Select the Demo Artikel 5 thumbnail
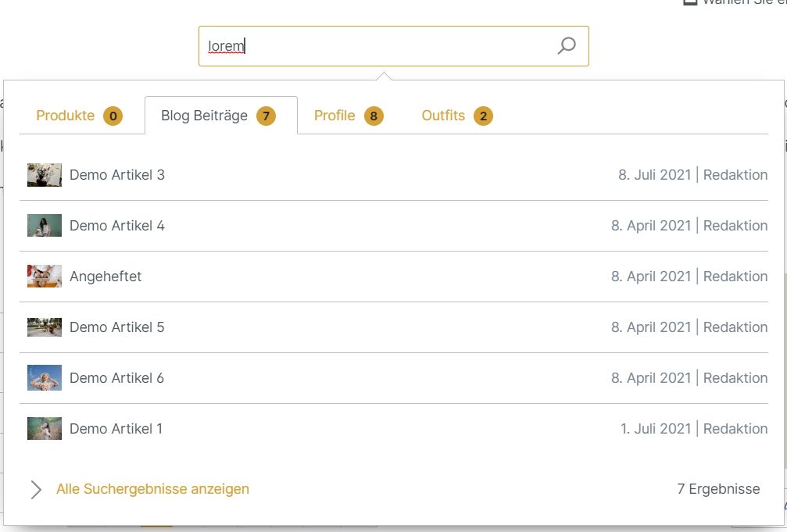Screen dimensions: 787x532 pos(45,327)
